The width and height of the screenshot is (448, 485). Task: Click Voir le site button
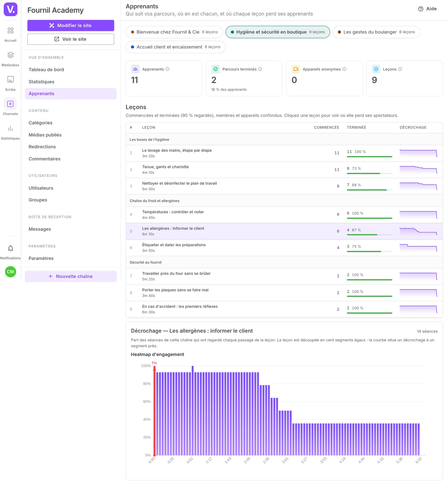click(x=71, y=39)
